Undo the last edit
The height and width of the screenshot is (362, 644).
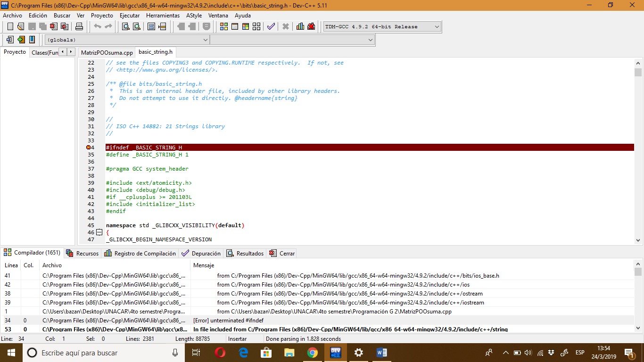98,26
